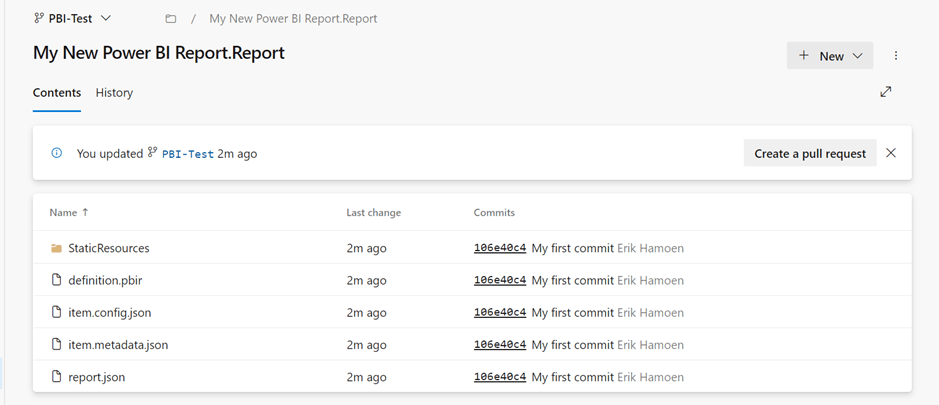The image size is (939, 405).
Task: Open commit 106e40c4 in report.json row
Action: pos(500,377)
